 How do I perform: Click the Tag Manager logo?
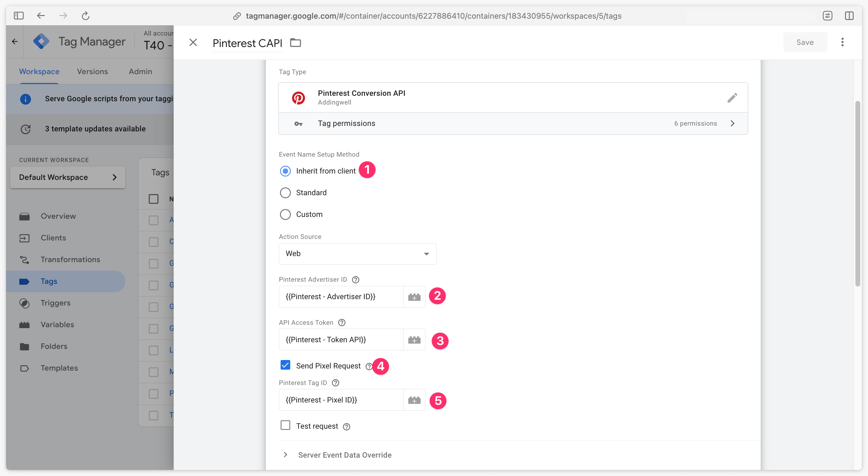(41, 42)
